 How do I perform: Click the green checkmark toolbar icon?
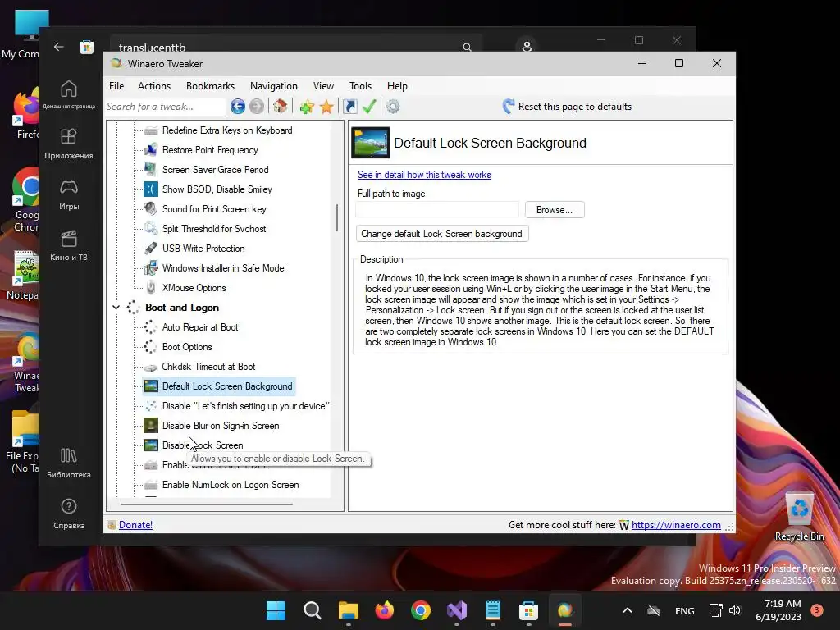(369, 106)
